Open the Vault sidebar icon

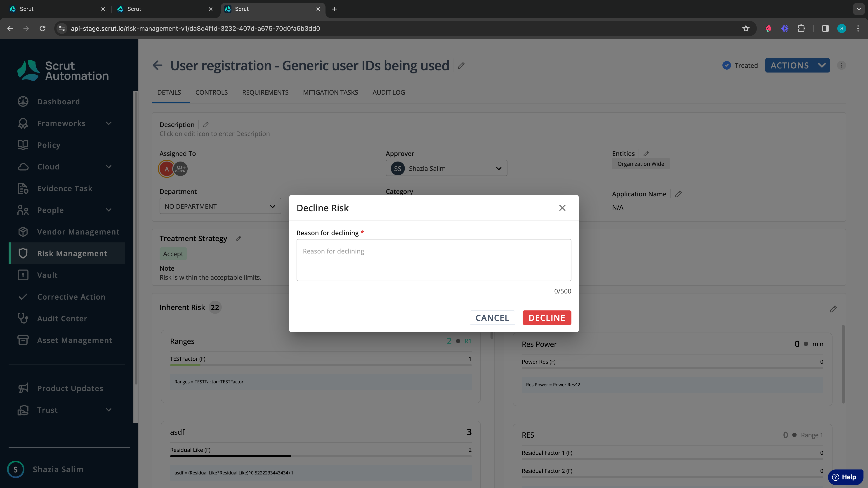point(23,275)
